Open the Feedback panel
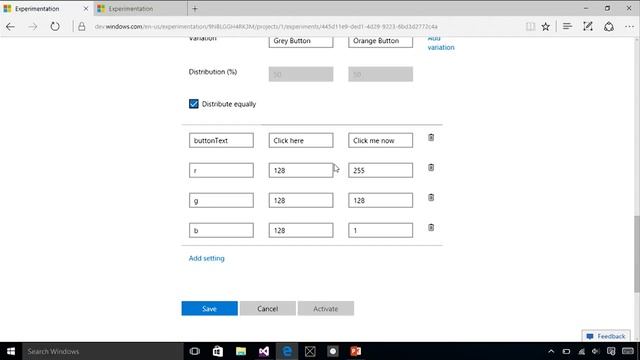Viewport: 640px width, 360px height. [x=606, y=336]
